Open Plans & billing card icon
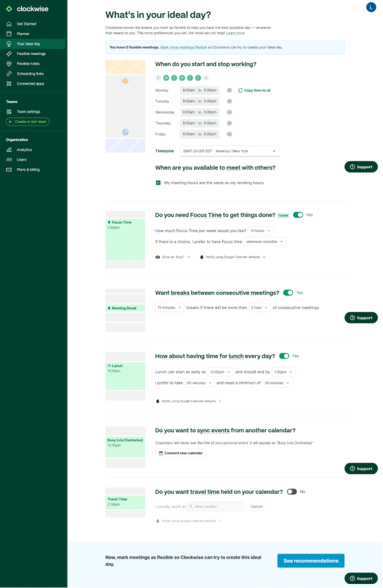Viewport: 383px width, 588px height. [x=9, y=170]
